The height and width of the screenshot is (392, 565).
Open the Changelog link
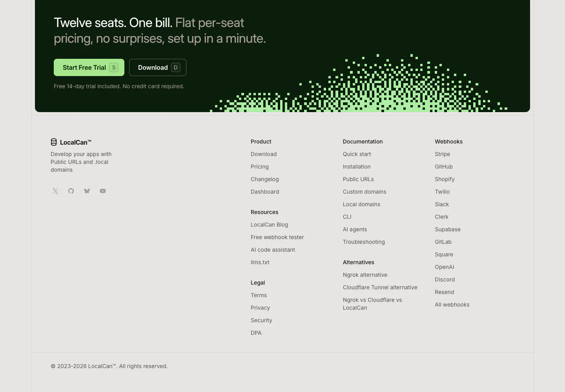[265, 179]
